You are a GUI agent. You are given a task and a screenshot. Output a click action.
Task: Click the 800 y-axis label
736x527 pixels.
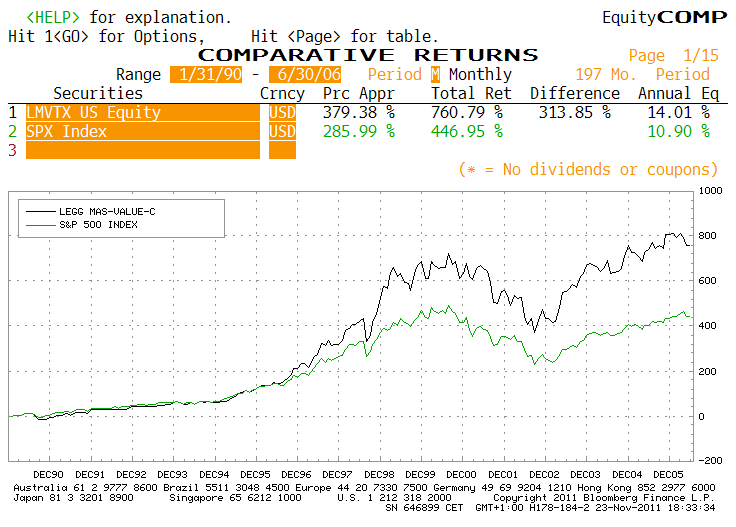point(708,236)
